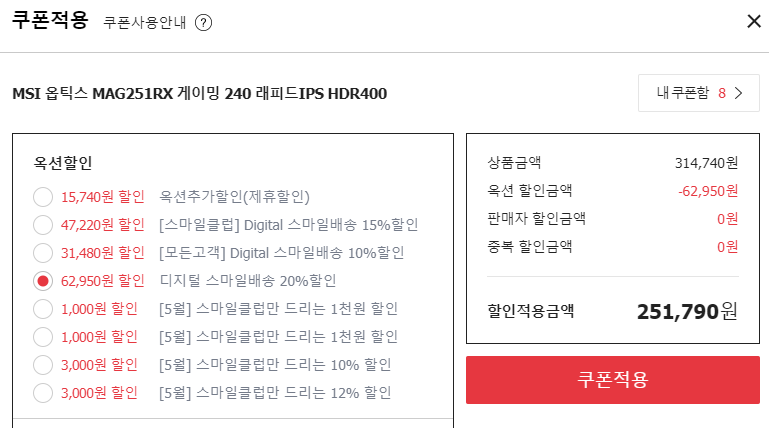This screenshot has height=428, width=769.
Task: Click the [5월] 스마일클럽만 드리는 12% 할인 label
Action: 275,393
